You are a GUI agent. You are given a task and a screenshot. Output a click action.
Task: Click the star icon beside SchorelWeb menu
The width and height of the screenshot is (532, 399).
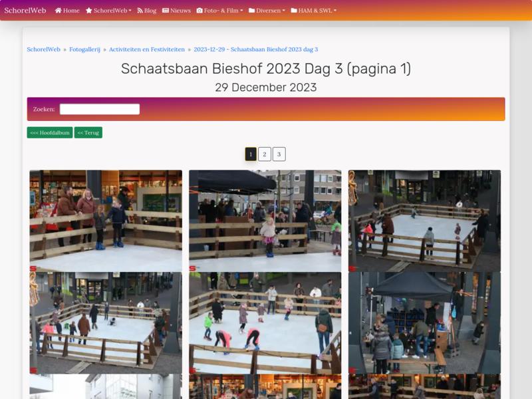coord(89,11)
